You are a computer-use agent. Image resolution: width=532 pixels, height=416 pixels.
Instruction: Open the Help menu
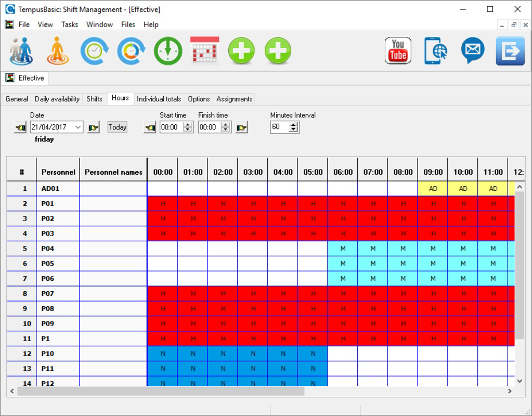point(151,24)
